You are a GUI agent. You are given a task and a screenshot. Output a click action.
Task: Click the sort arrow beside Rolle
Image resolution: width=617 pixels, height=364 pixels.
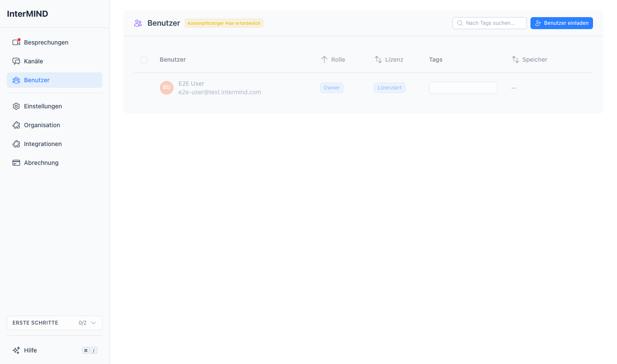tap(324, 60)
